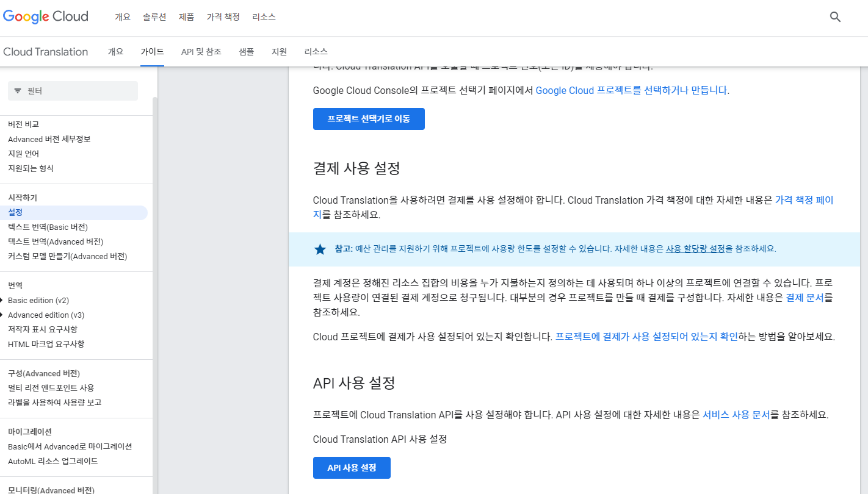This screenshot has height=494, width=868.
Task: Open 텍스트 번역(Basic 버전) page
Action: 48,227
